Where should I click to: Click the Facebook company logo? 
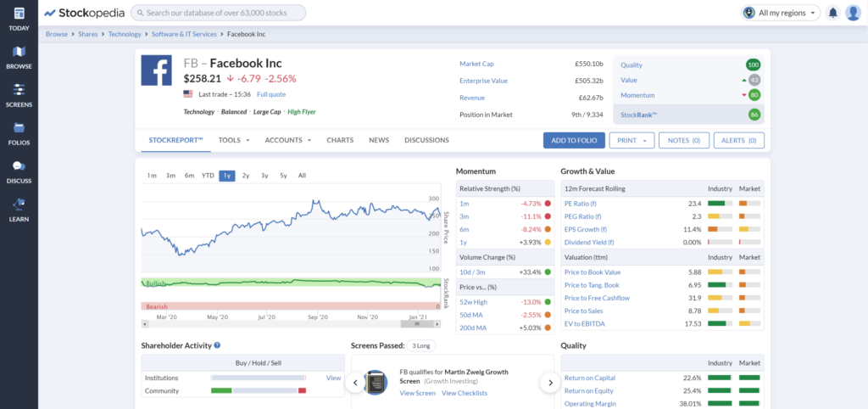point(156,70)
